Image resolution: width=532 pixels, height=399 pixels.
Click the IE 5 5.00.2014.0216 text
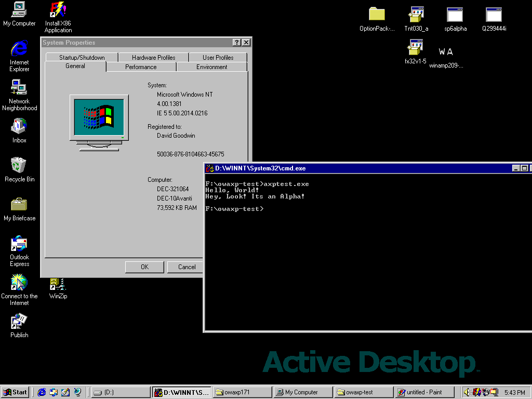[x=182, y=113]
